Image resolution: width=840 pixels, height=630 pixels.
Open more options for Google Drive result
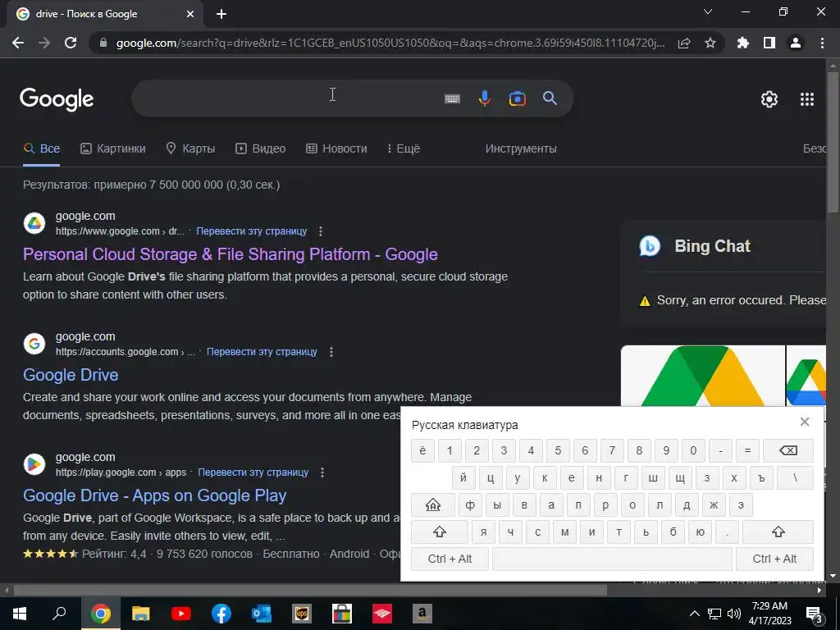tap(331, 352)
